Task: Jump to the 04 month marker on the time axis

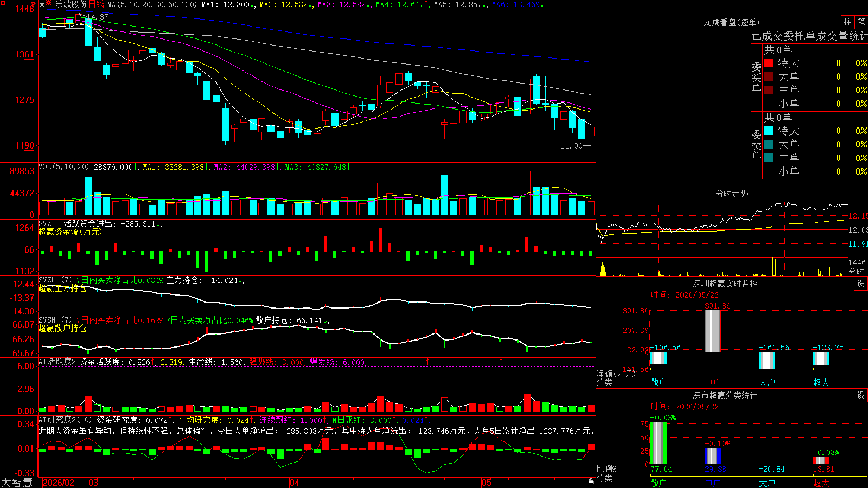Action: pyautogui.click(x=295, y=483)
